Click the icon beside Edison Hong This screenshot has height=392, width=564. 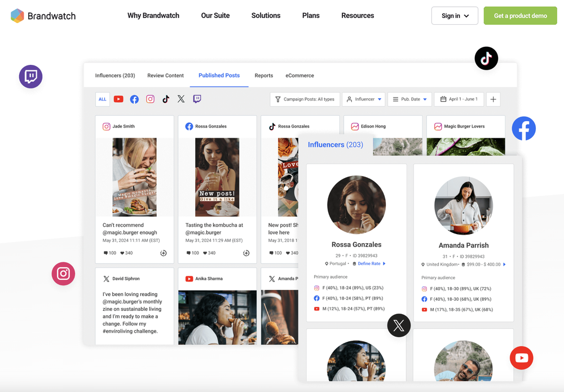(x=355, y=126)
